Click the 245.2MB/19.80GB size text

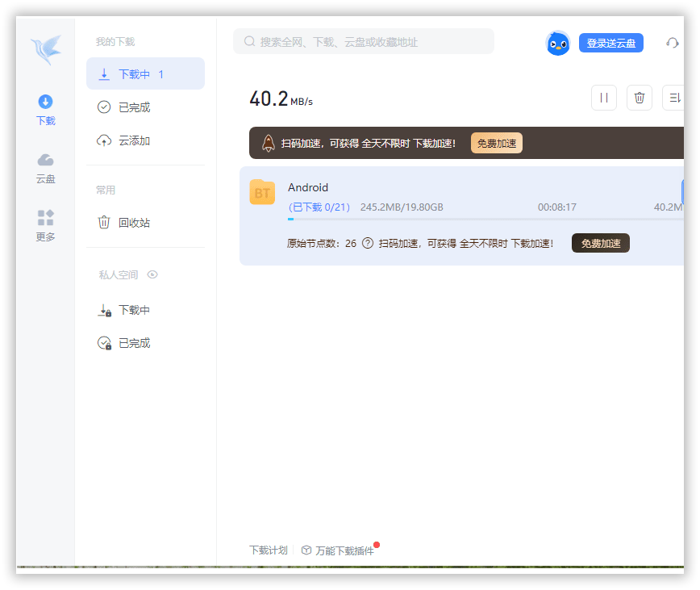[x=402, y=207]
